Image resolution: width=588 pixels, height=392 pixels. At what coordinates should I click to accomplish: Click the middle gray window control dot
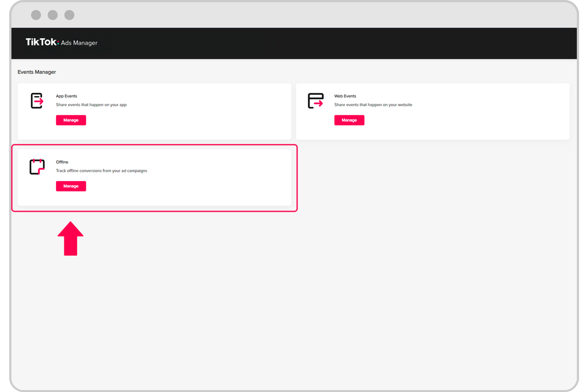click(x=52, y=15)
